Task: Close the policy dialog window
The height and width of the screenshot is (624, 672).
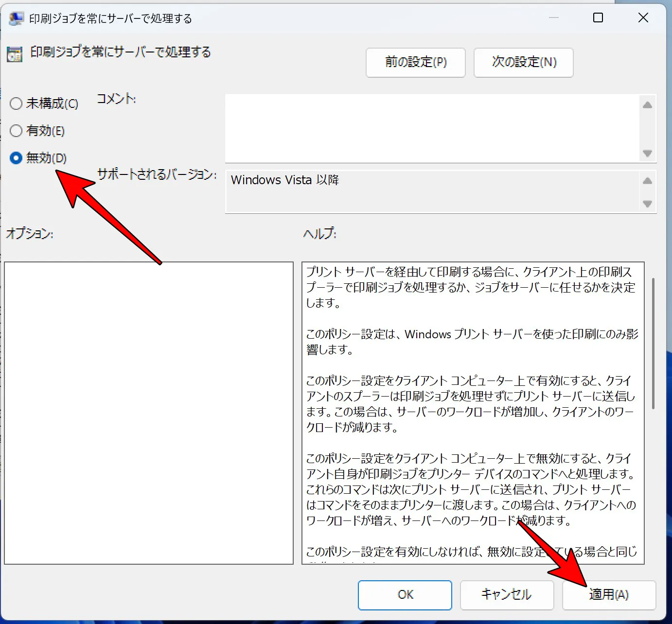Action: [643, 18]
